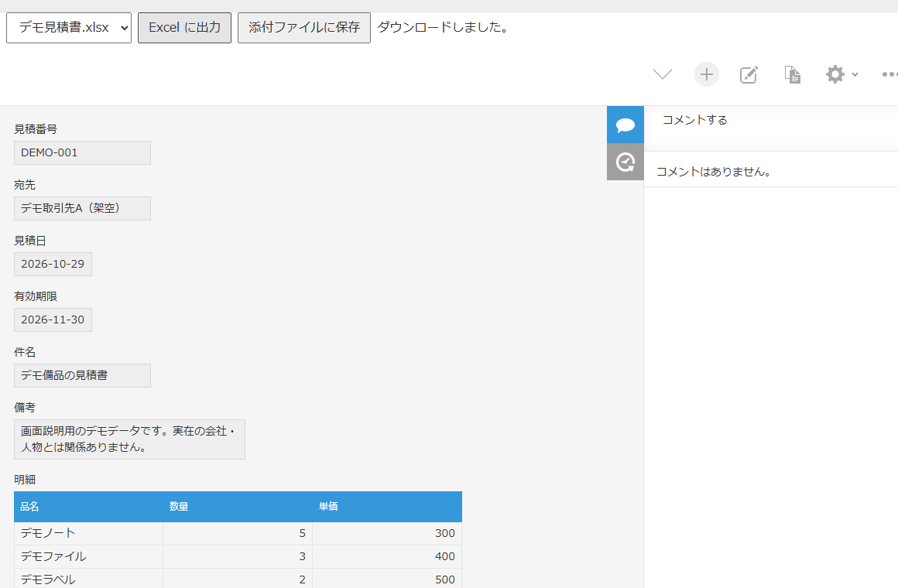Image resolution: width=898 pixels, height=588 pixels.
Task: Click the 2026-11-30 expiry date value
Action: pos(53,320)
